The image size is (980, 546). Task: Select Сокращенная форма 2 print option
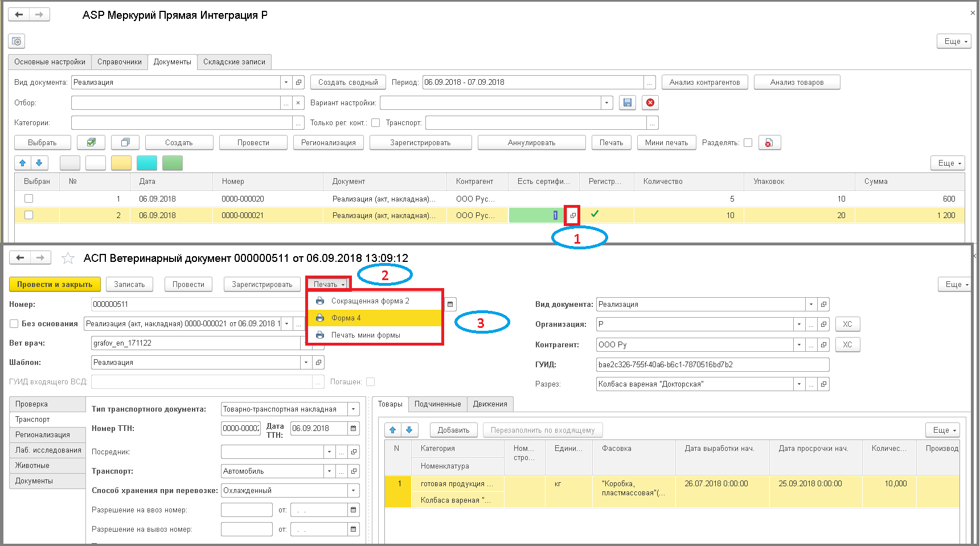(x=375, y=301)
